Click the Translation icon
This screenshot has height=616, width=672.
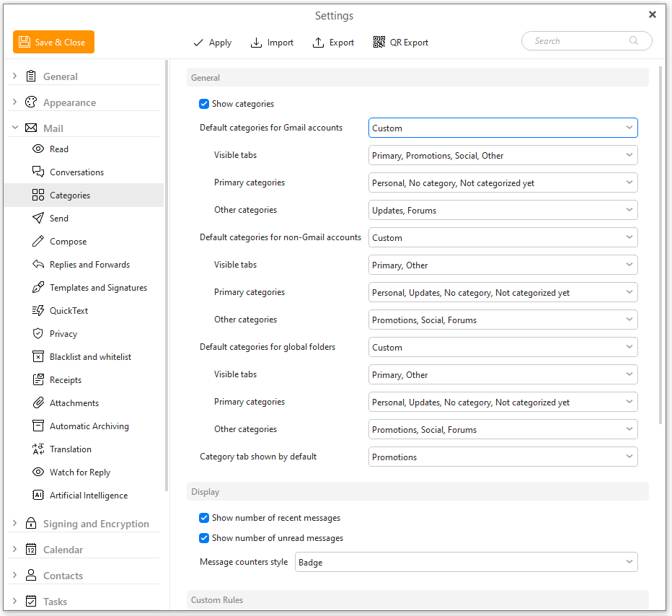coord(38,449)
